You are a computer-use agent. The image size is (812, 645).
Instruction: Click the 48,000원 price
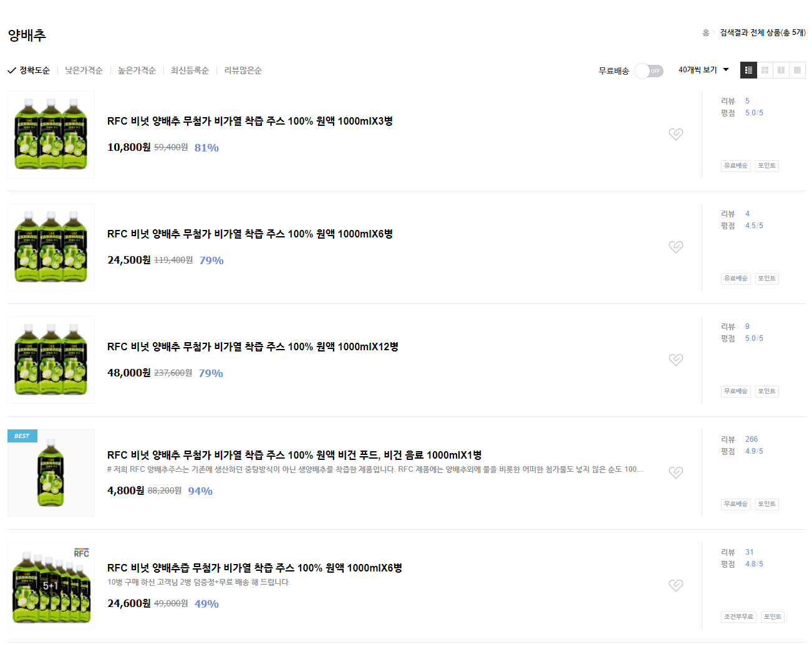(x=129, y=373)
